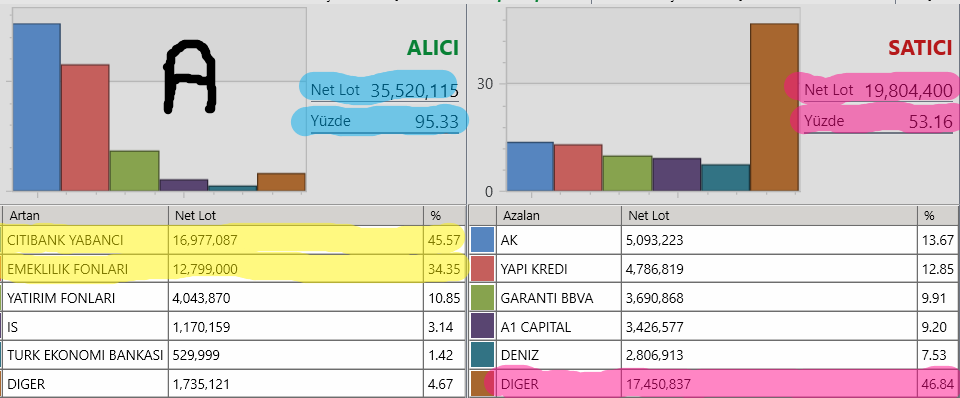Click the Artan column header
Screen dimensions: 960x398
coord(86,216)
